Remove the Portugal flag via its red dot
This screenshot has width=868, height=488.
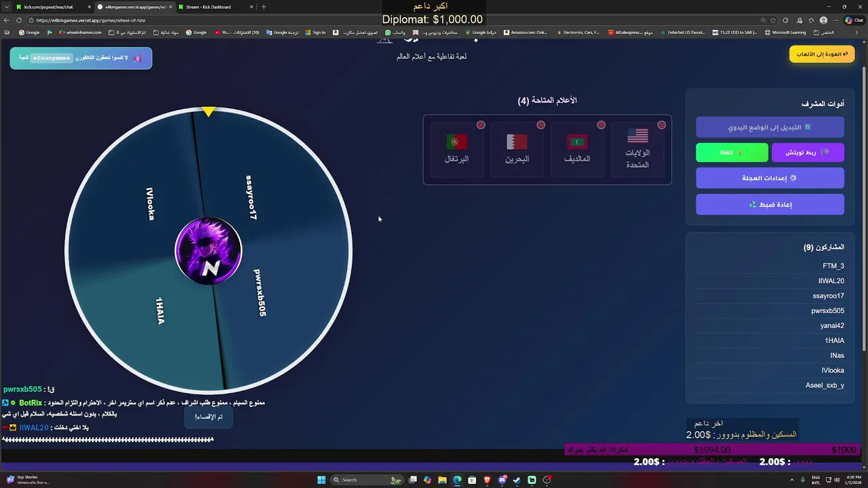click(x=481, y=125)
